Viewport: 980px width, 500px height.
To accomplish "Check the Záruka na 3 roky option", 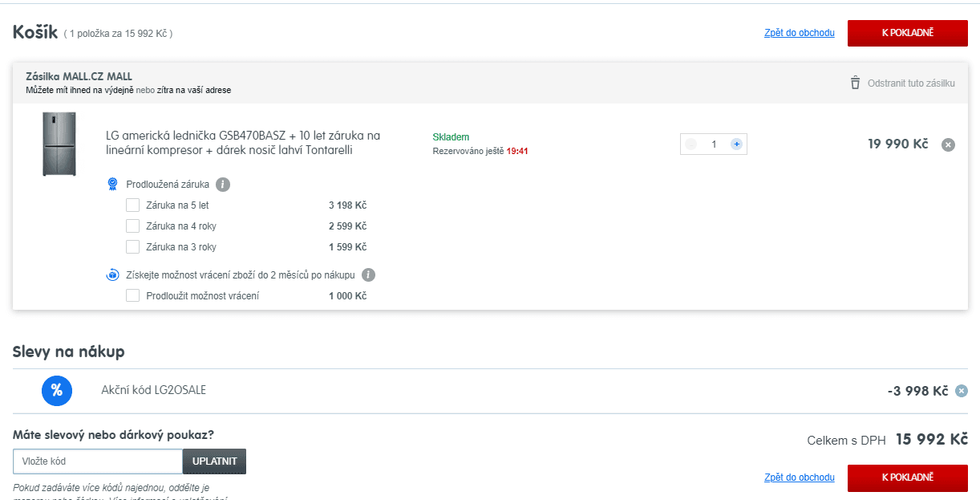I will 133,247.
